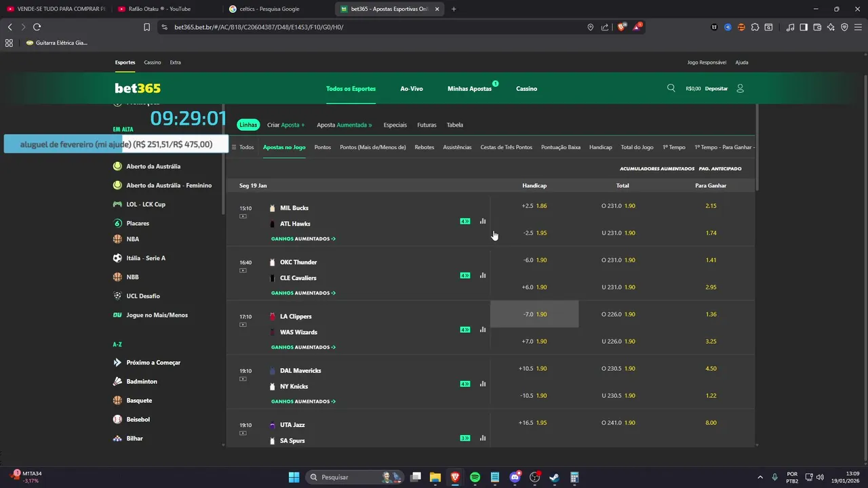Screen dimensions: 868x488
Task: Expand Ganhos Aumentados under ATL Hawks
Action: (x=303, y=239)
